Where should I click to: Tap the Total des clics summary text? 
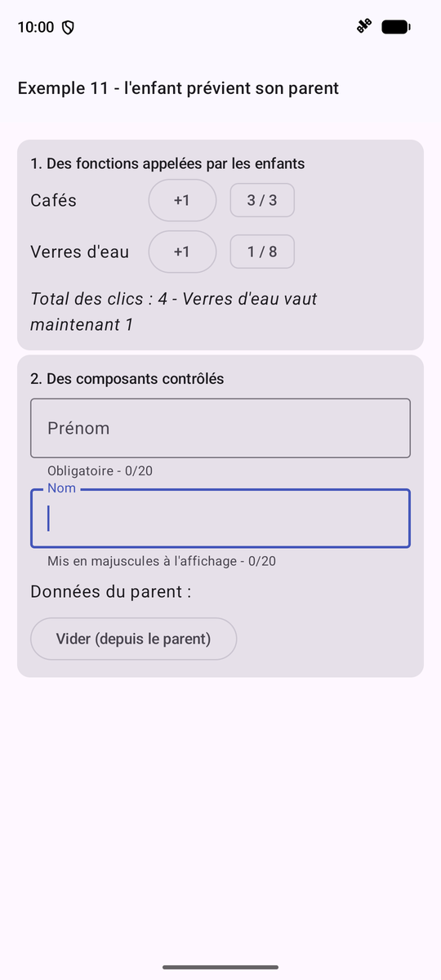pos(174,312)
